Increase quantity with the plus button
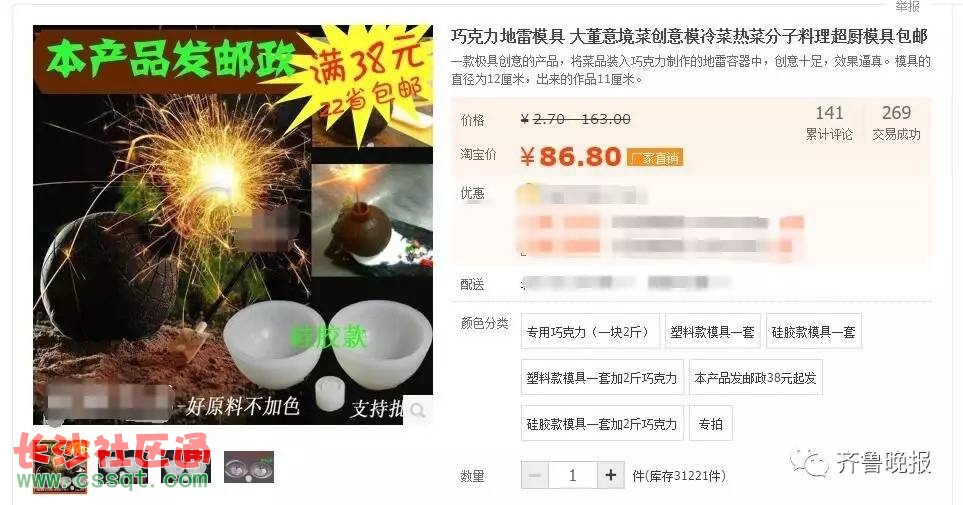 (610, 475)
